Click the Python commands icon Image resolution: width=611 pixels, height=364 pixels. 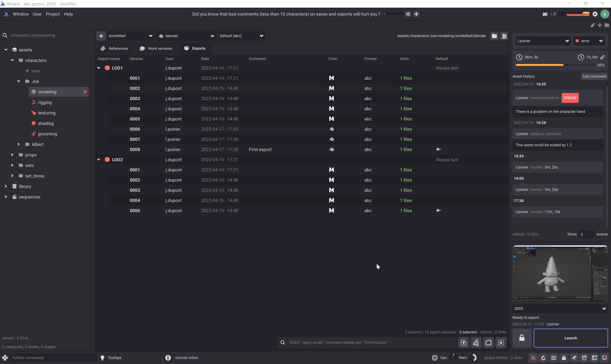[x=5, y=358]
